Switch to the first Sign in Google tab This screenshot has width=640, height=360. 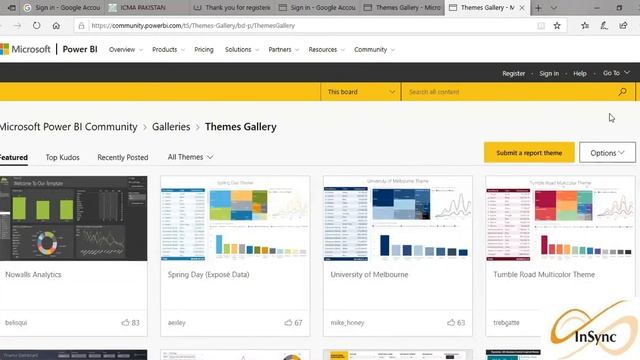tap(61, 8)
